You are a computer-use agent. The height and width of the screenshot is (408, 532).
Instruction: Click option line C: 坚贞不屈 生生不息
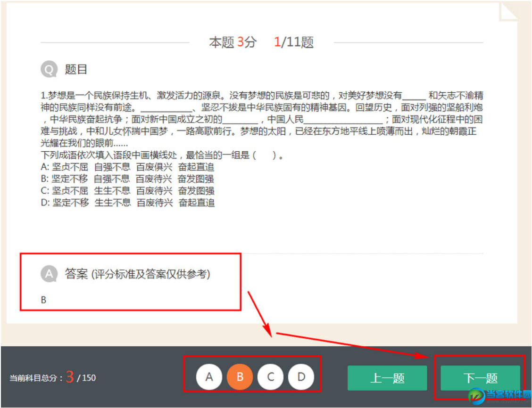click(127, 190)
